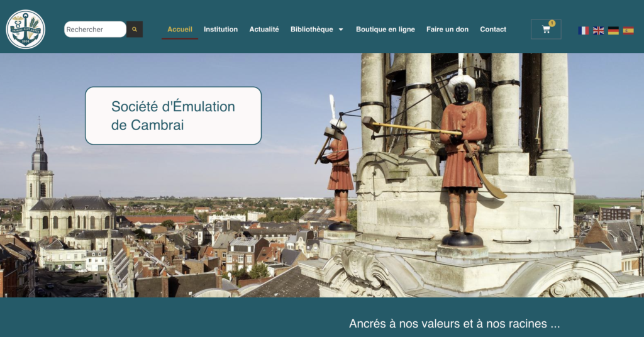
Task: Open the Faire un don page
Action: click(447, 29)
